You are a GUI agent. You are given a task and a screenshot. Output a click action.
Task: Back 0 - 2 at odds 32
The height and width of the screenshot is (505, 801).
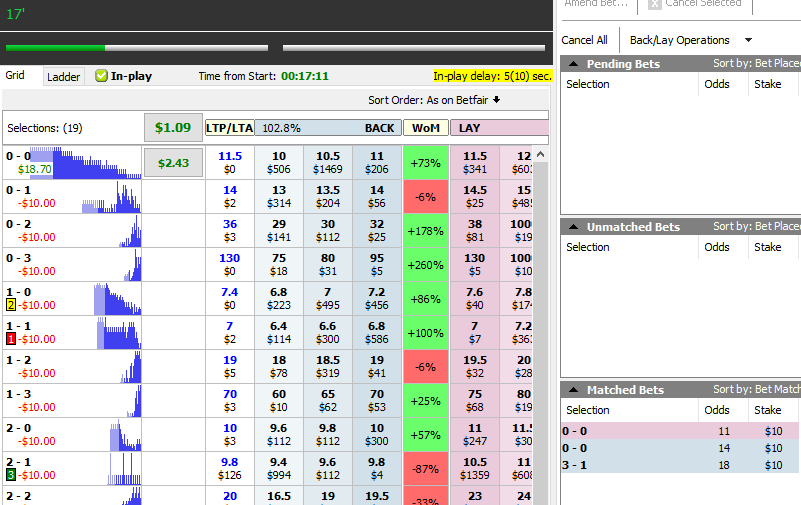[377, 231]
